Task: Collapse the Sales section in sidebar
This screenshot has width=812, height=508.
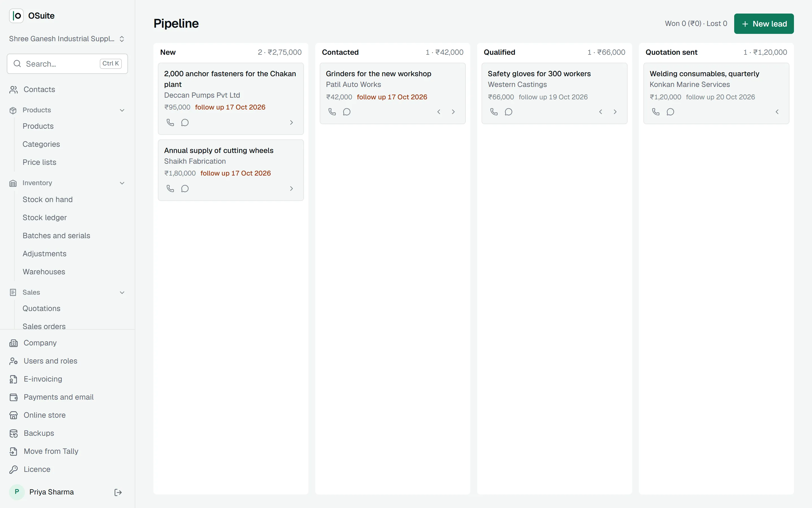Action: click(67, 292)
